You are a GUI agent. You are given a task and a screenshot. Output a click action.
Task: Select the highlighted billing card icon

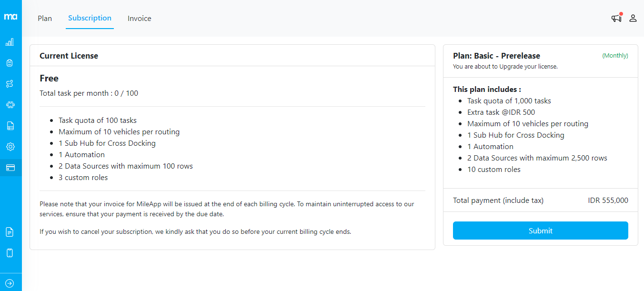(10, 167)
